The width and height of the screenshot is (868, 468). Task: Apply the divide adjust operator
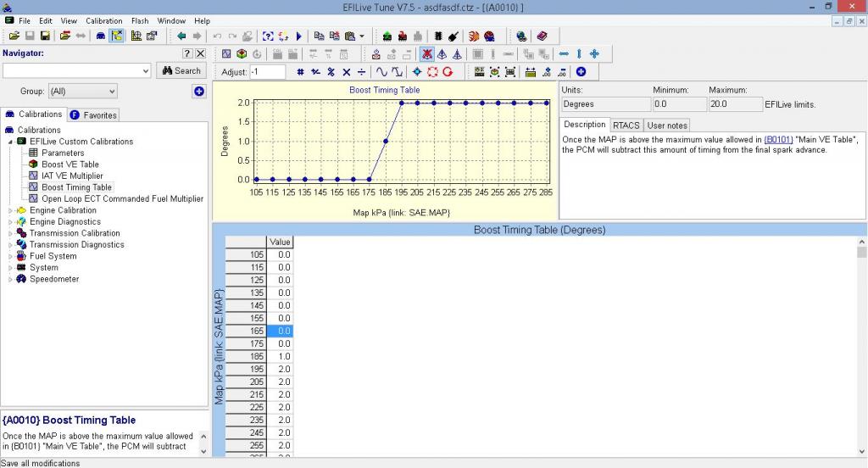point(361,72)
